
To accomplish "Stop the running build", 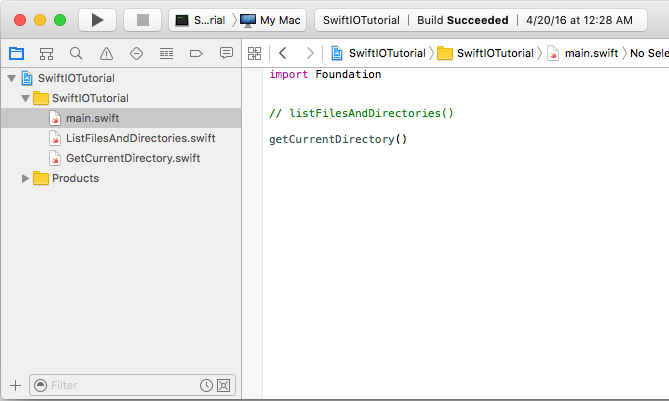I will point(143,20).
